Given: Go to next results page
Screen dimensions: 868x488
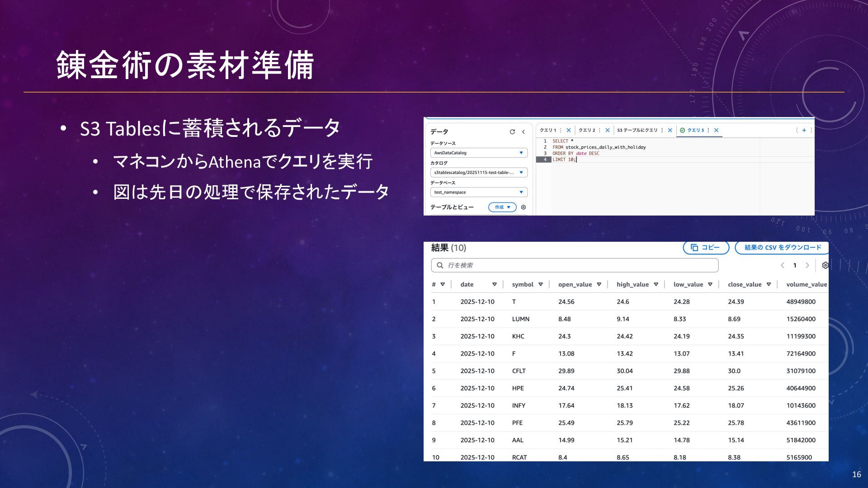Looking at the screenshot, I should (x=807, y=265).
